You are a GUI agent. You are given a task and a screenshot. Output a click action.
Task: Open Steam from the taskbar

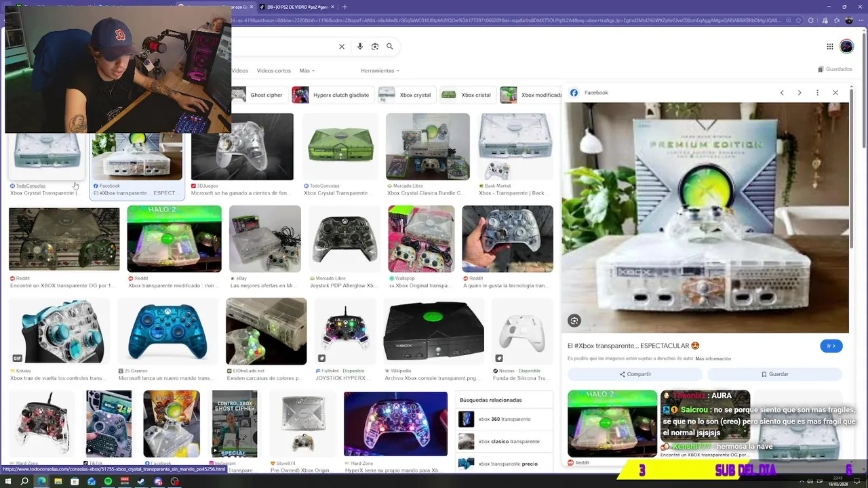tap(141, 481)
